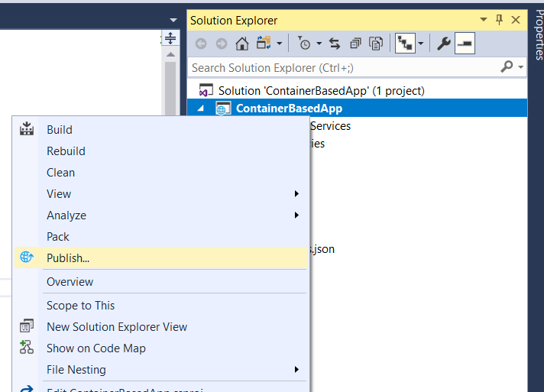Screen dimensions: 544x392
Task: Collapse the ContainerBasedApp project expander triangle
Action: pos(201,109)
